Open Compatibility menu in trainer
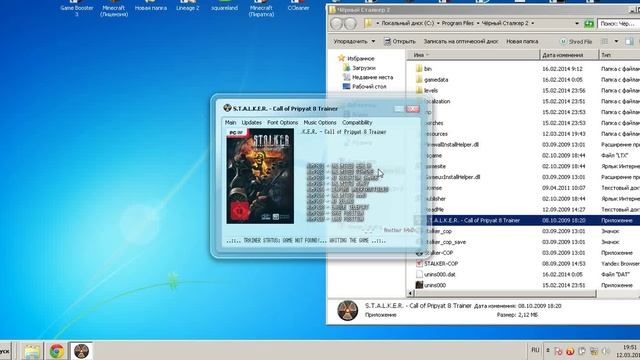Viewport: 640px width, 360px height. [357, 122]
